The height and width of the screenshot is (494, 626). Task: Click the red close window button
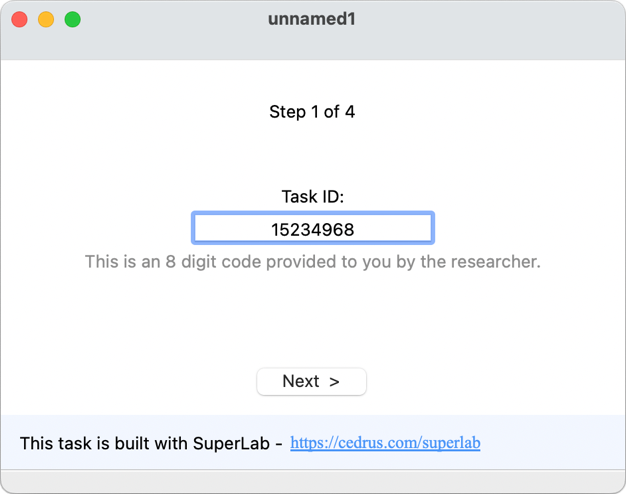pos(19,20)
